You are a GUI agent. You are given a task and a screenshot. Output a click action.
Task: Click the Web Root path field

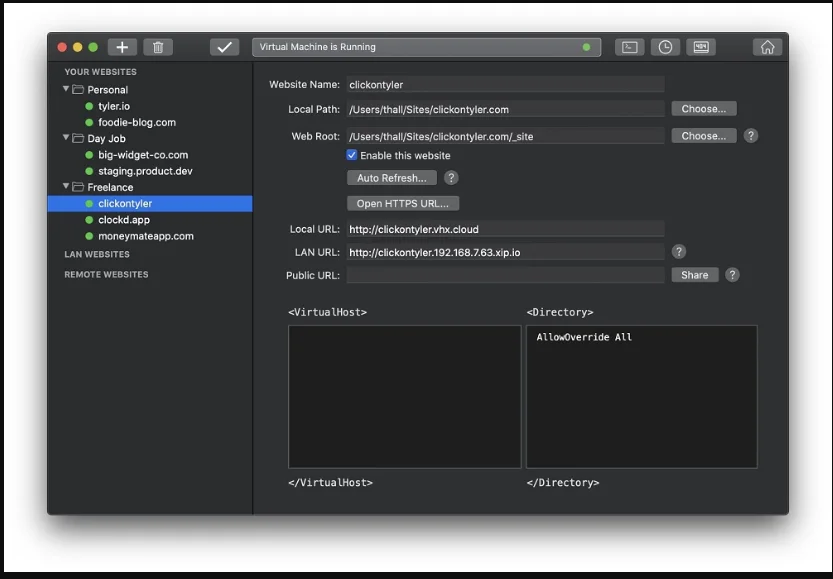(x=505, y=137)
